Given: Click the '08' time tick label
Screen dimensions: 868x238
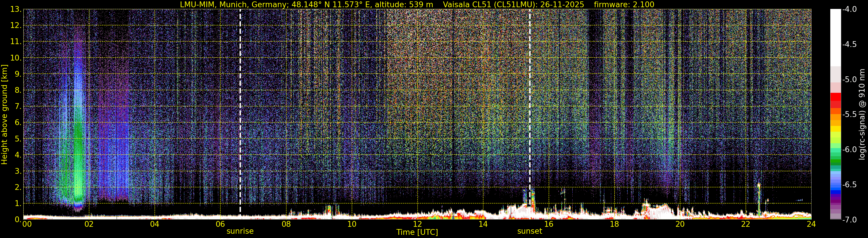Looking at the screenshot, I should (x=286, y=224).
